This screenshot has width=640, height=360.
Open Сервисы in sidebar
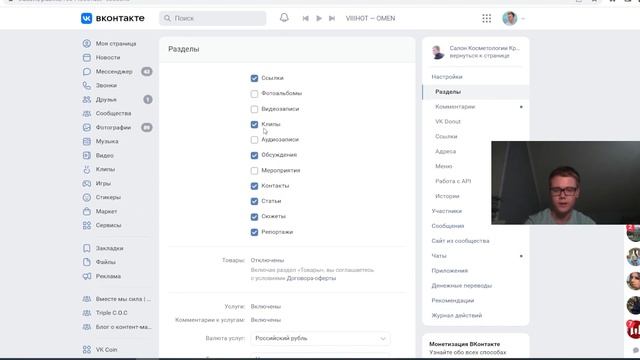(x=108, y=225)
